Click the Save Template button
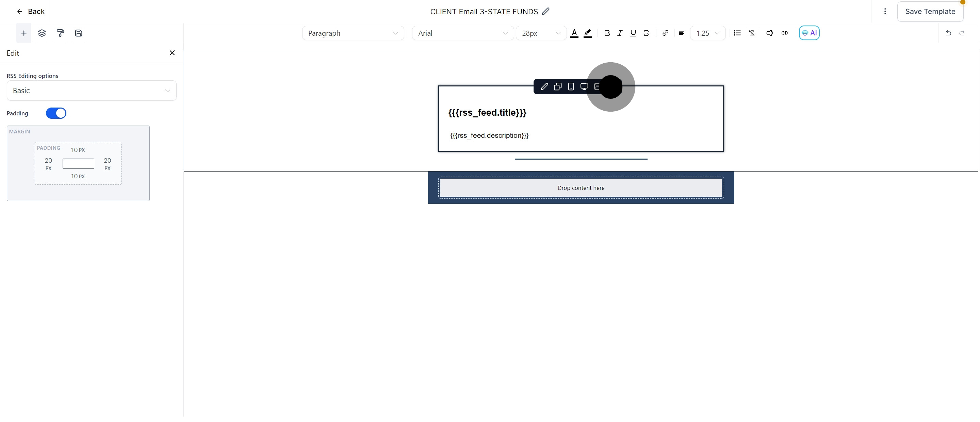Image resolution: width=980 pixels, height=422 pixels. tap(930, 12)
